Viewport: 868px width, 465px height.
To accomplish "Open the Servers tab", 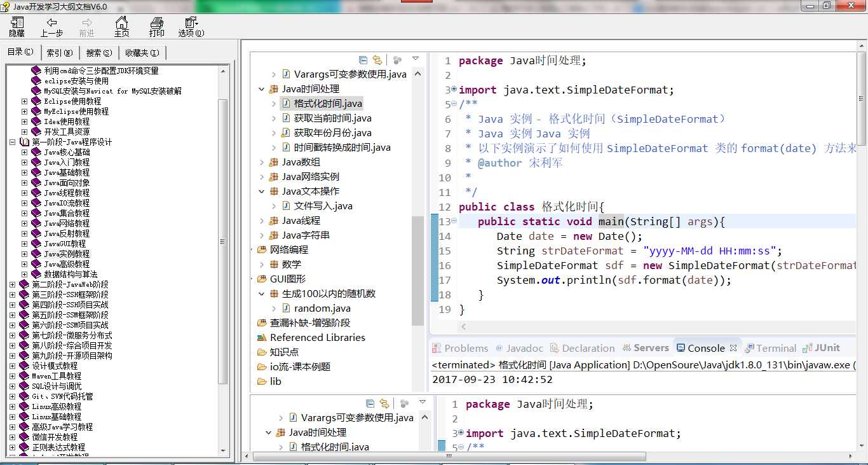I will [646, 348].
